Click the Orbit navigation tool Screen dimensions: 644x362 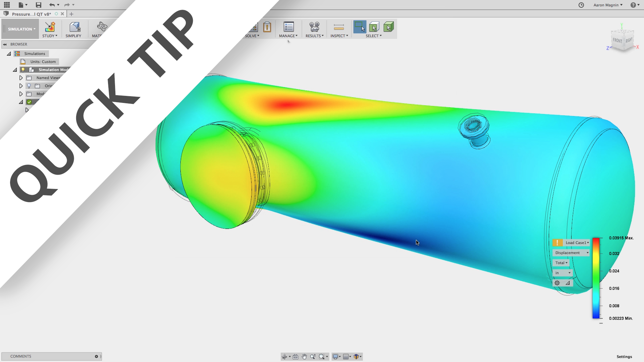point(284,357)
